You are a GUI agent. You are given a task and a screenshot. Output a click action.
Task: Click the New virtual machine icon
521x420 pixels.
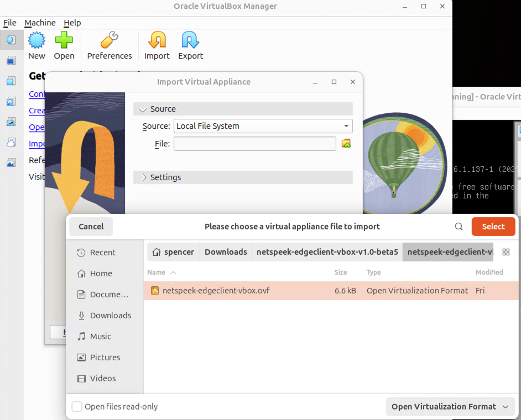(37, 41)
